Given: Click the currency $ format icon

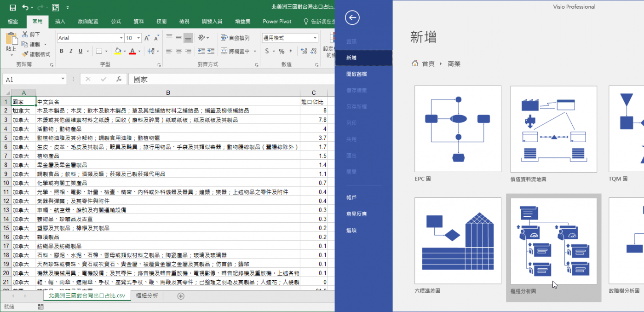Looking at the screenshot, I should point(267,51).
